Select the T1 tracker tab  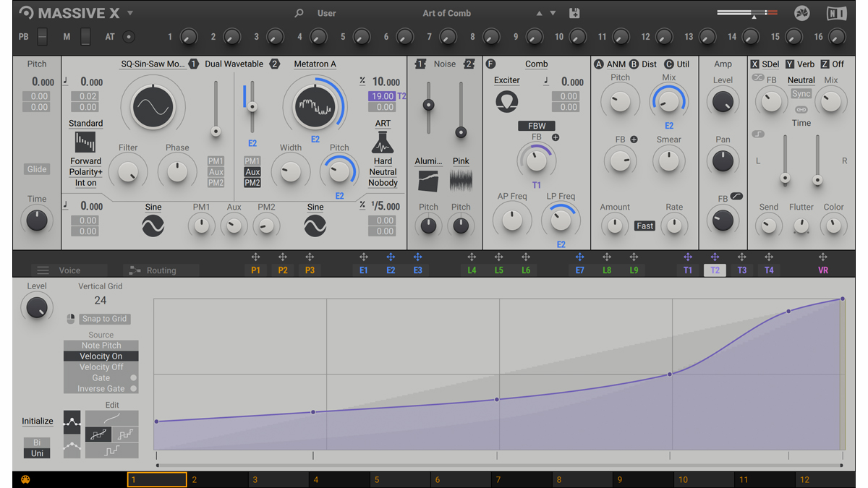tap(688, 270)
